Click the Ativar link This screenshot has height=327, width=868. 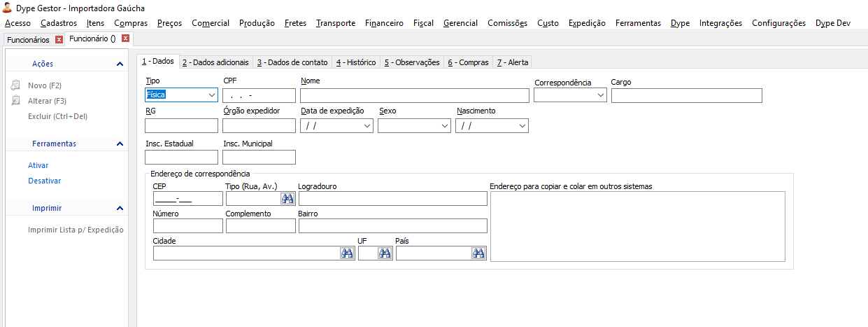coord(38,165)
